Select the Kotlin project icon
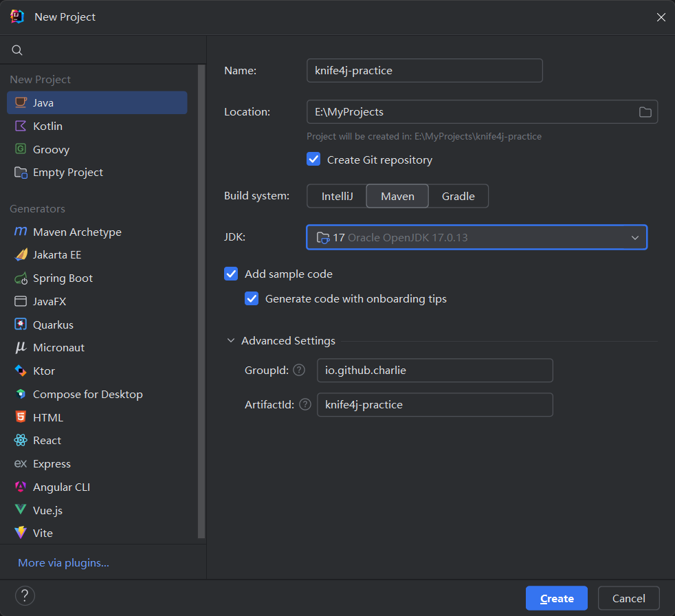This screenshot has height=616, width=675. point(21,126)
